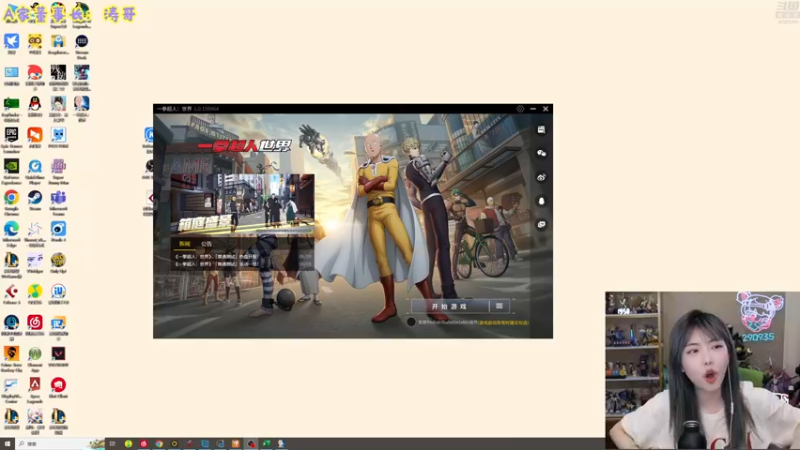Open GeForce Experience desktop icon
This screenshot has height=450, width=800.
pyautogui.click(x=11, y=171)
